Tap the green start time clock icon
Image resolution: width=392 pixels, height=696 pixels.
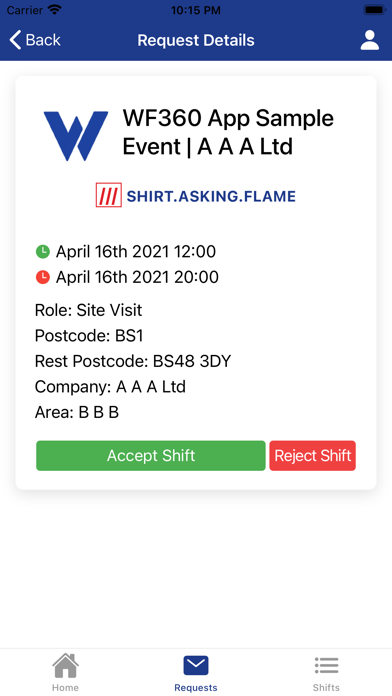(43, 252)
